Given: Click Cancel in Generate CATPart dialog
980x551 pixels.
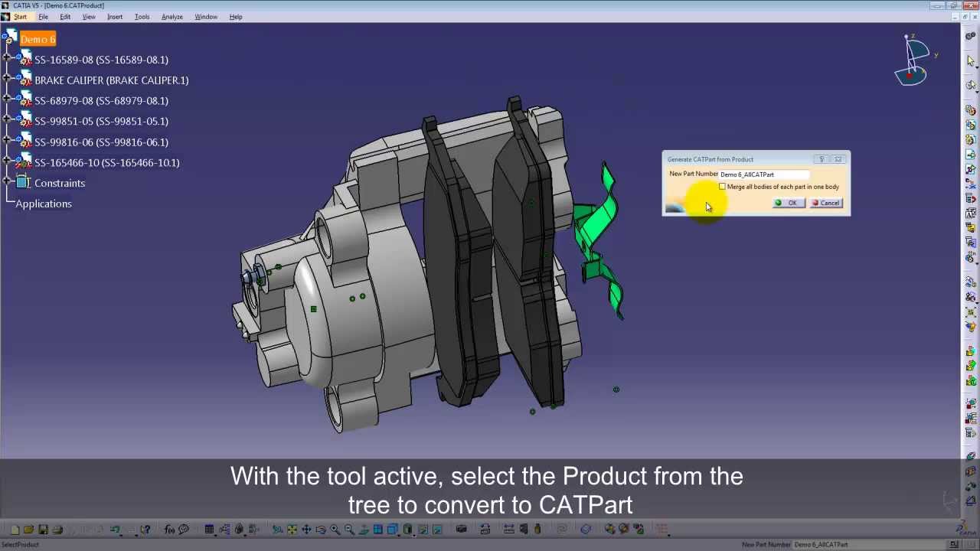Looking at the screenshot, I should (x=825, y=203).
